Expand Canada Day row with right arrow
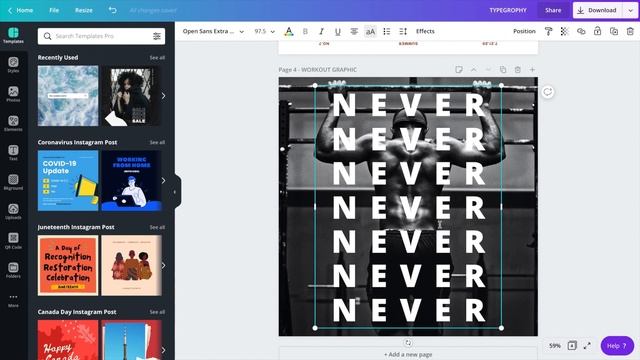Image resolution: width=640 pixels, height=360 pixels. [163, 350]
